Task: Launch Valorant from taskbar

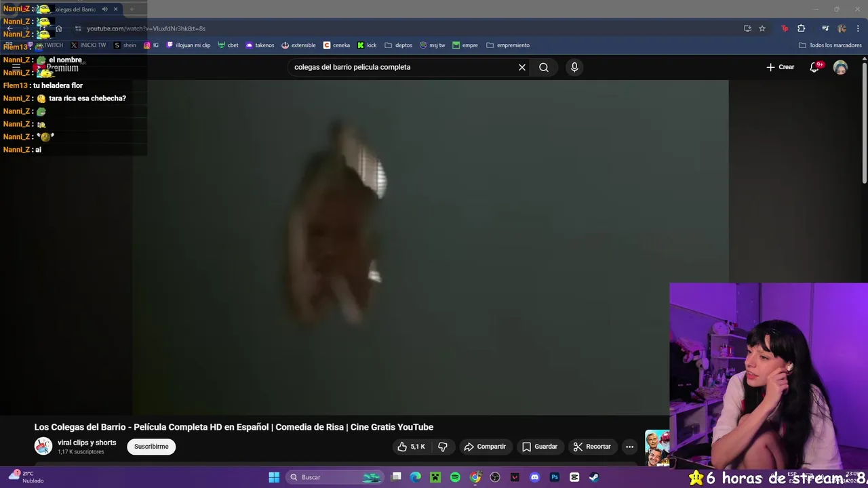Action: (x=515, y=477)
